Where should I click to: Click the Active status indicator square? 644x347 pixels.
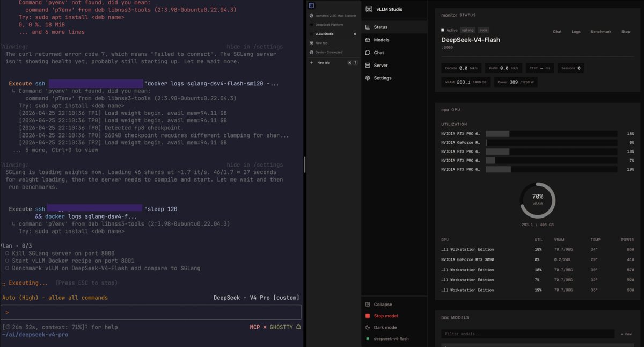[x=443, y=30]
